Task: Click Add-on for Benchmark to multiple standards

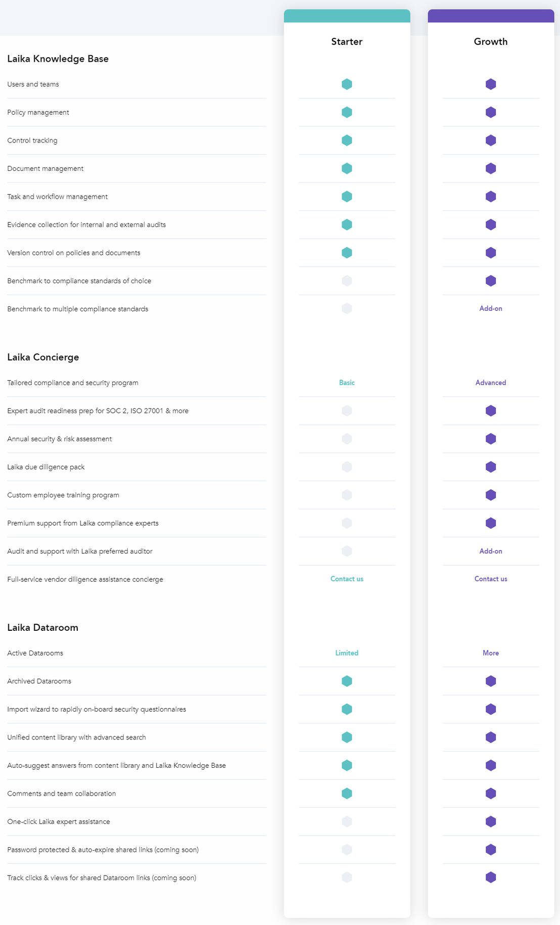Action: tap(491, 308)
